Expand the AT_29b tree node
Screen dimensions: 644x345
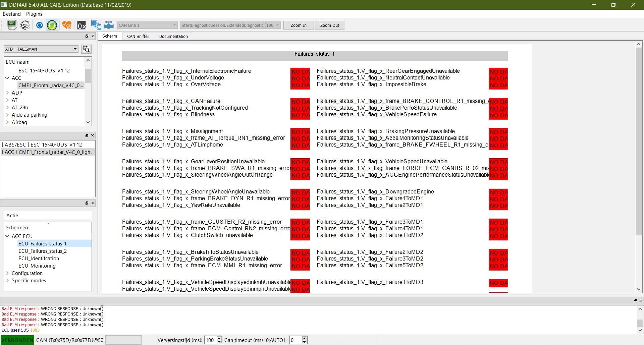click(x=7, y=107)
